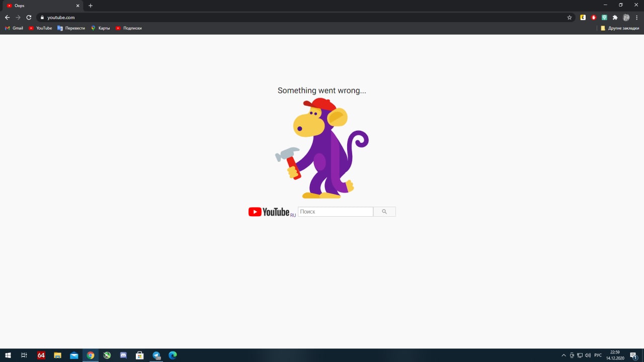Click the padlock site info icon
The height and width of the screenshot is (362, 644).
pos(42,17)
